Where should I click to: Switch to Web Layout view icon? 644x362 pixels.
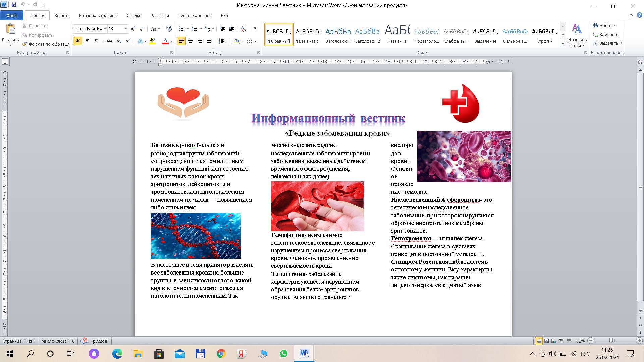click(x=554, y=341)
